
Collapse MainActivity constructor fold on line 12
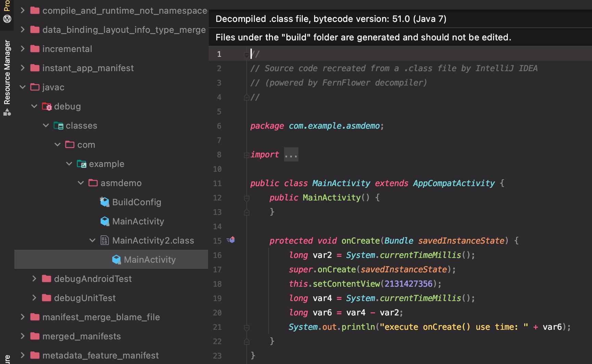[x=246, y=198]
